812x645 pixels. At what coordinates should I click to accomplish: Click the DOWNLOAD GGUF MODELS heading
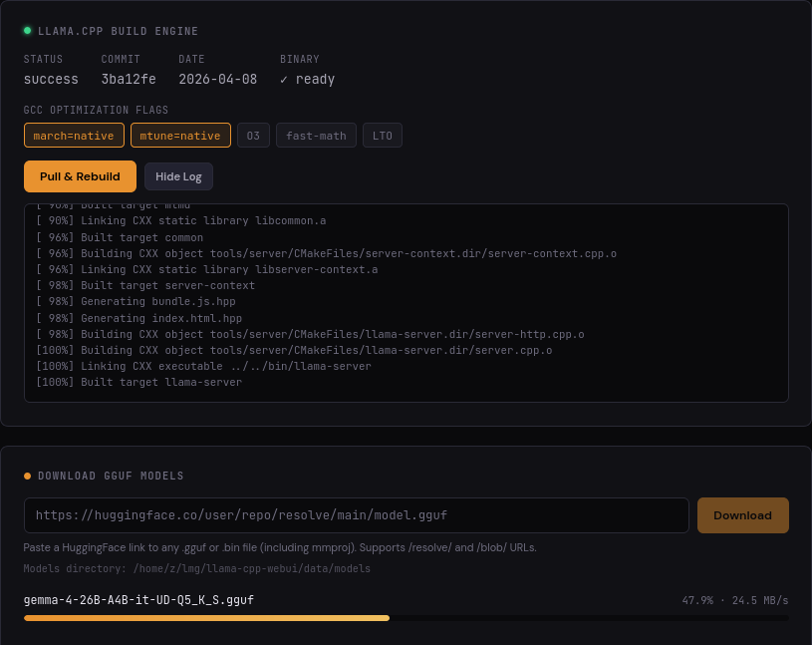[x=111, y=476]
